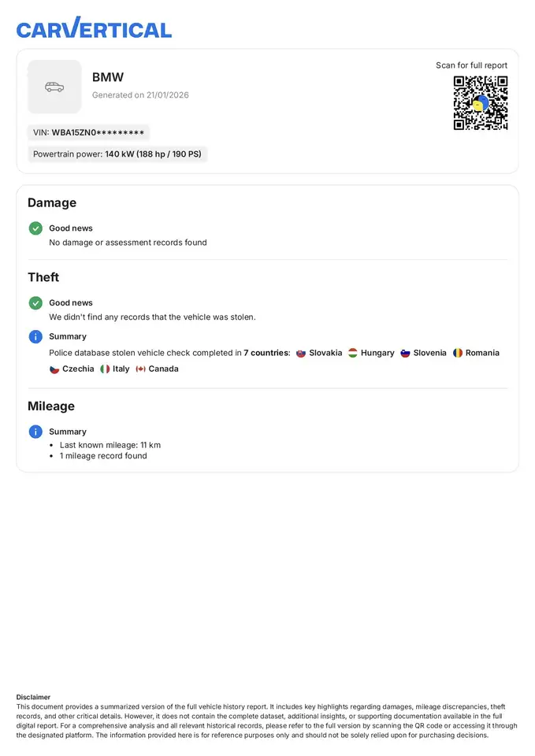Viewport: 535px width, 756px height.
Task: Click the Hungary flag icon
Action: (x=353, y=353)
